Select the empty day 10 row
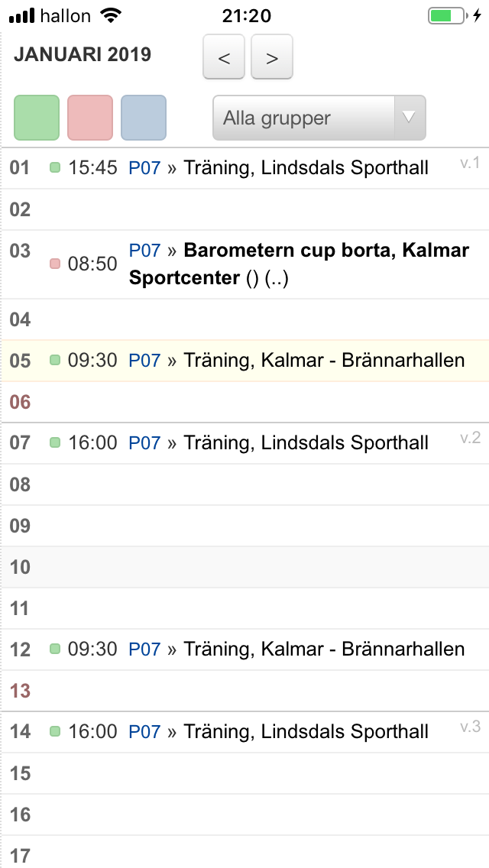This screenshot has width=489, height=868. [x=244, y=567]
